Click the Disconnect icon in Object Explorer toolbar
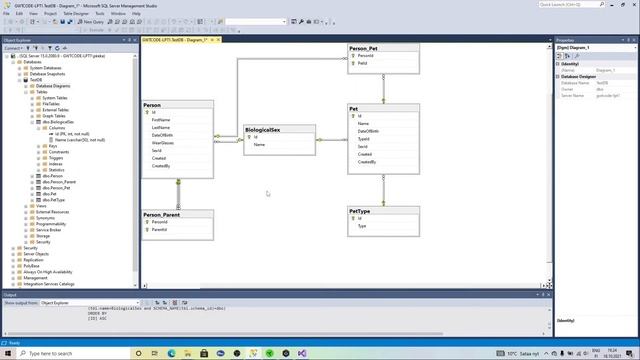The height and width of the screenshot is (360, 640). [36, 48]
